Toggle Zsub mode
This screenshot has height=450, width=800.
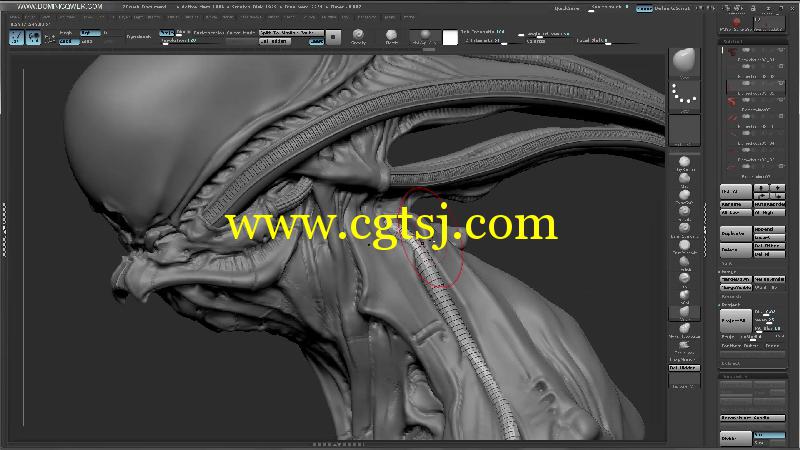tap(87, 41)
